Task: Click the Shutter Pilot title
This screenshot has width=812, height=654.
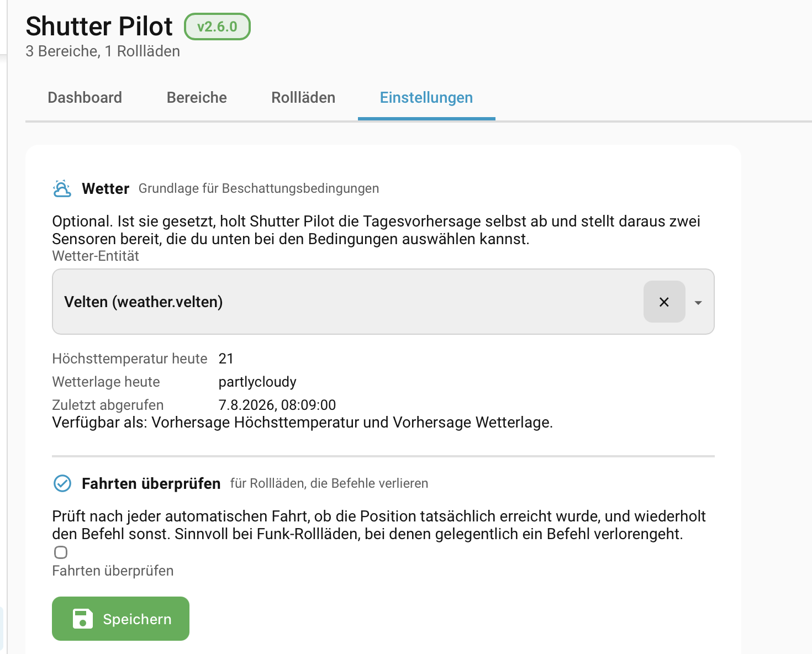Action: 99,26
